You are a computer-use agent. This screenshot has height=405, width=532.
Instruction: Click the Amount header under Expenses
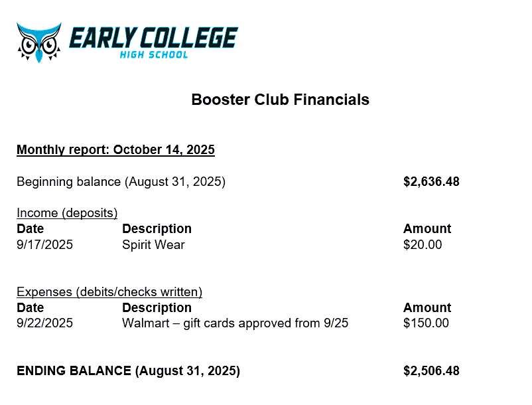tap(427, 308)
